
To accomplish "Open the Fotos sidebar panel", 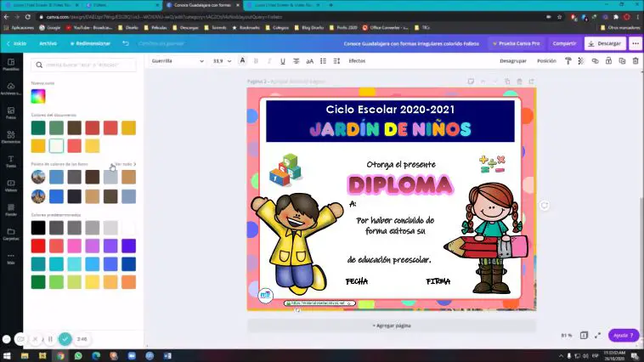I will click(x=10, y=112).
